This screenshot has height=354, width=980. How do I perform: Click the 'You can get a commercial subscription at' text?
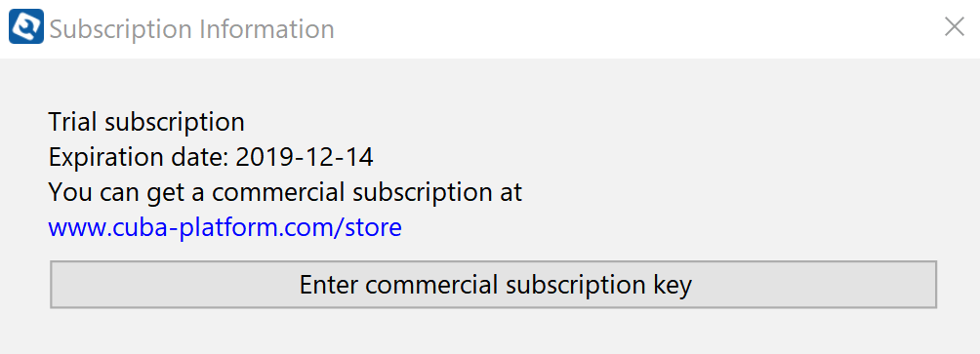coord(285,192)
